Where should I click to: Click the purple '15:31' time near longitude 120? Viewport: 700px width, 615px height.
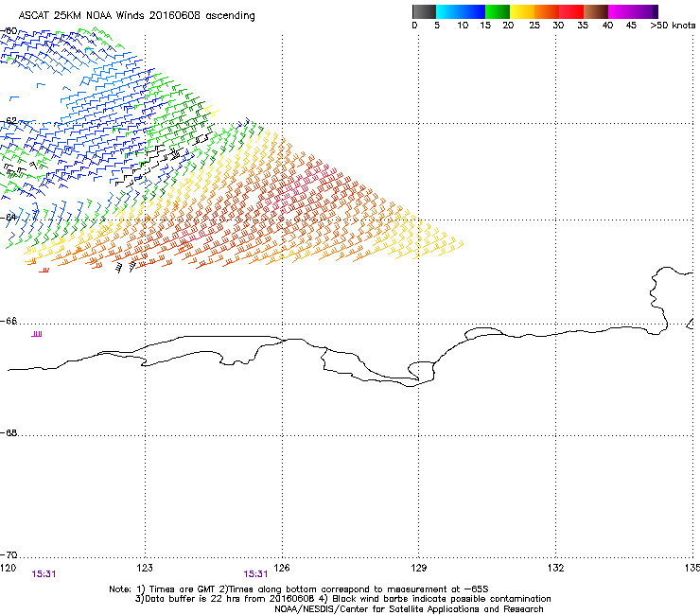[x=44, y=574]
